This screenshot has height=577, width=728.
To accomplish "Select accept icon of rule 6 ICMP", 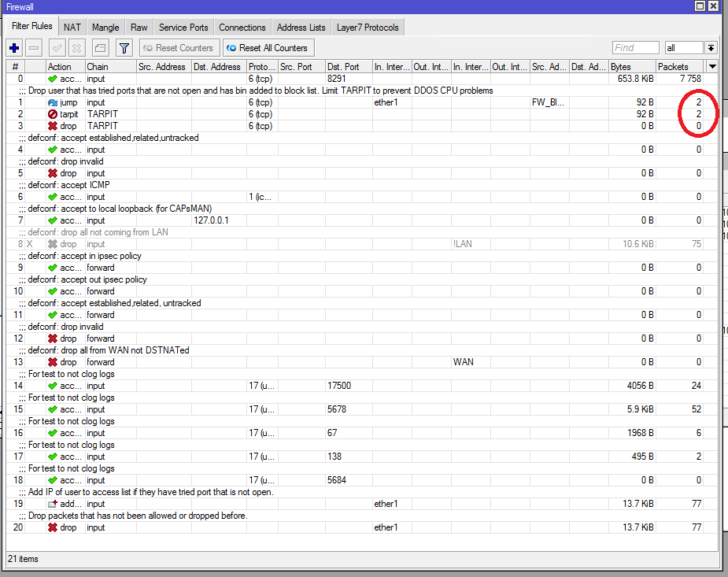I will coord(53,197).
